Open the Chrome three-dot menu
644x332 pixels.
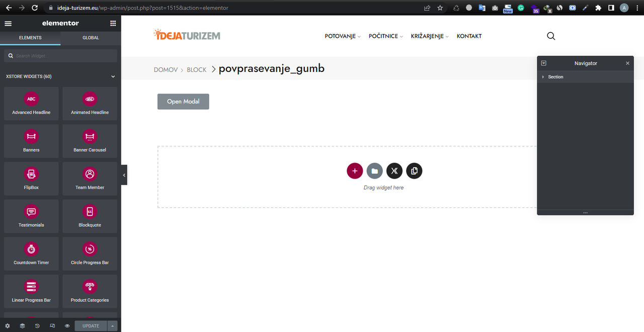637,8
